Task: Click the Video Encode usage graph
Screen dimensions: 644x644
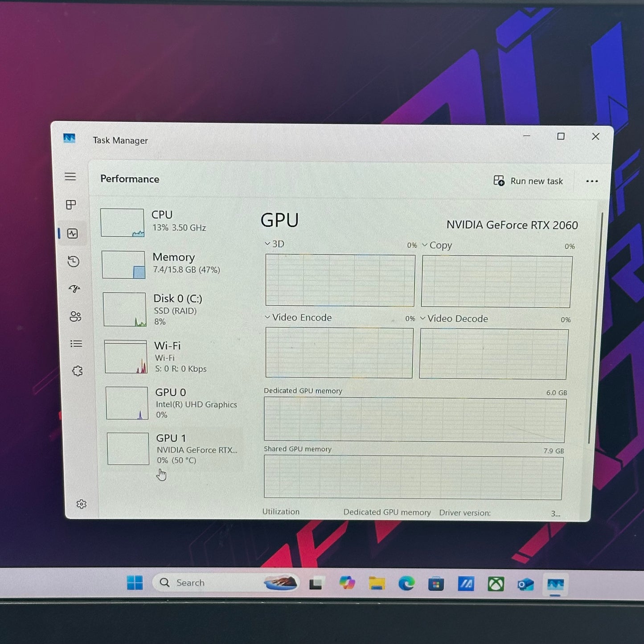Action: [339, 353]
